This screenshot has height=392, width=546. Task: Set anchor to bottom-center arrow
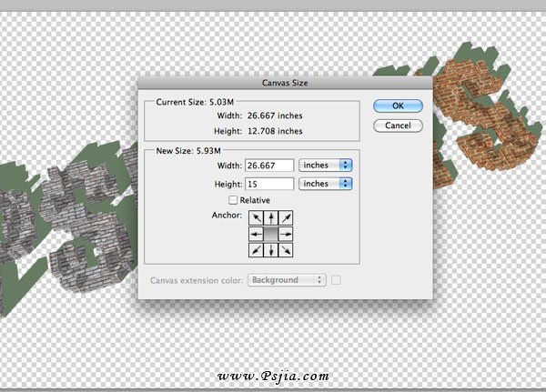[x=272, y=248]
